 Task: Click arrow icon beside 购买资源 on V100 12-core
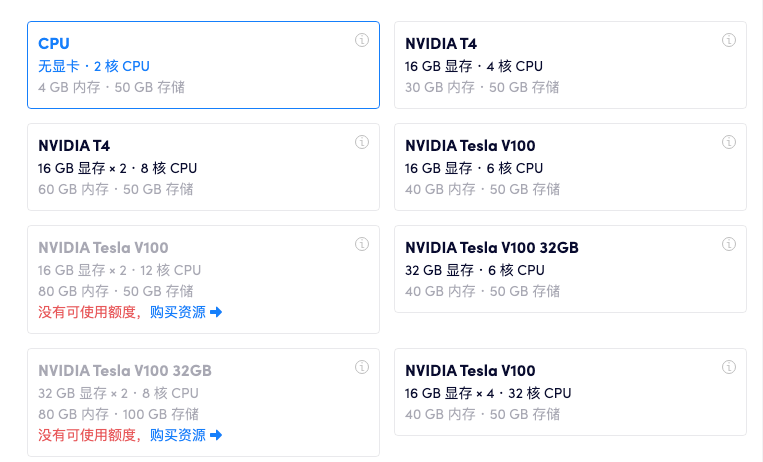tap(216, 312)
